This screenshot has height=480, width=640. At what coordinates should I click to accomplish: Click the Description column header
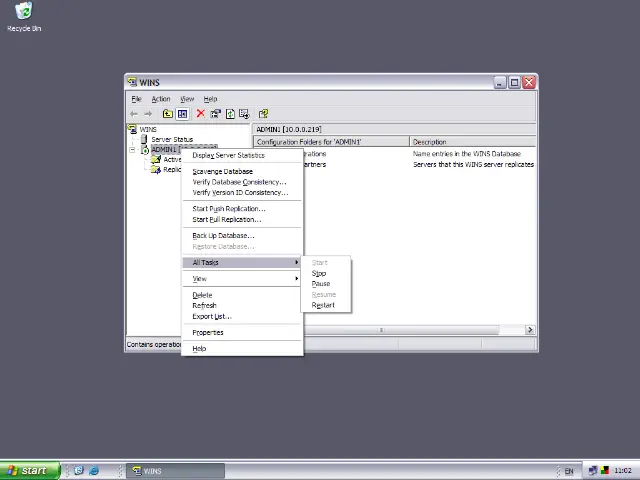470,142
